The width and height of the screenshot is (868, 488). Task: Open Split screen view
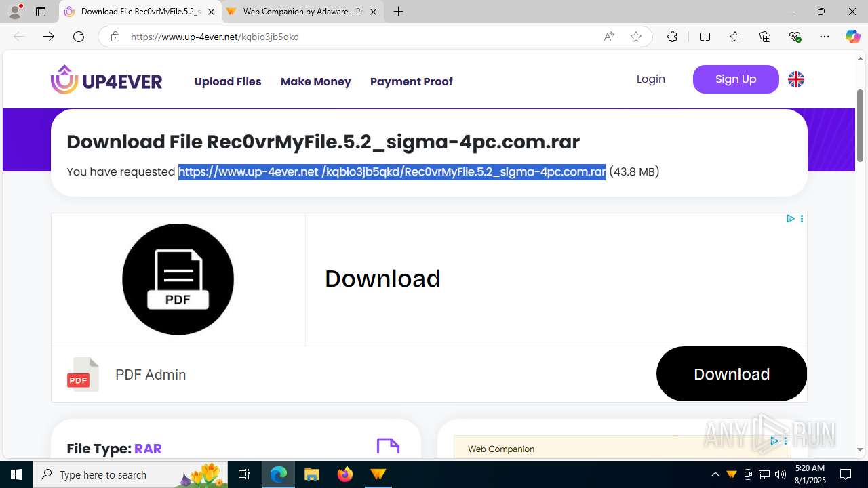(x=705, y=37)
